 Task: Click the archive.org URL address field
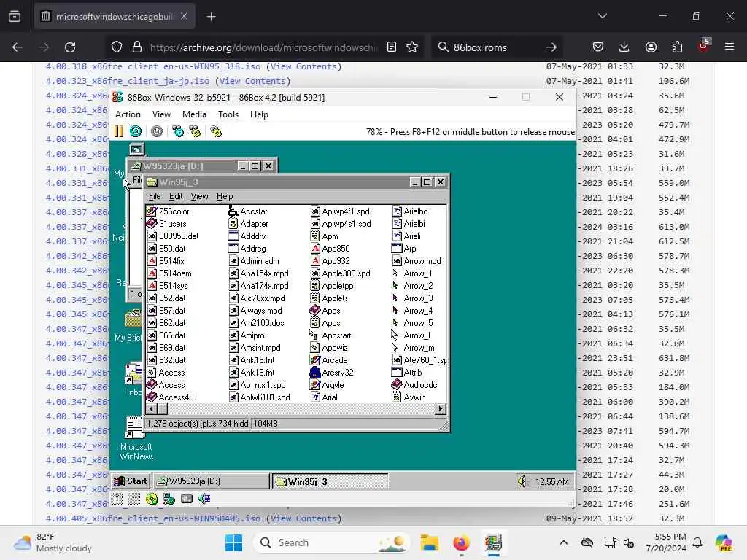263,47
